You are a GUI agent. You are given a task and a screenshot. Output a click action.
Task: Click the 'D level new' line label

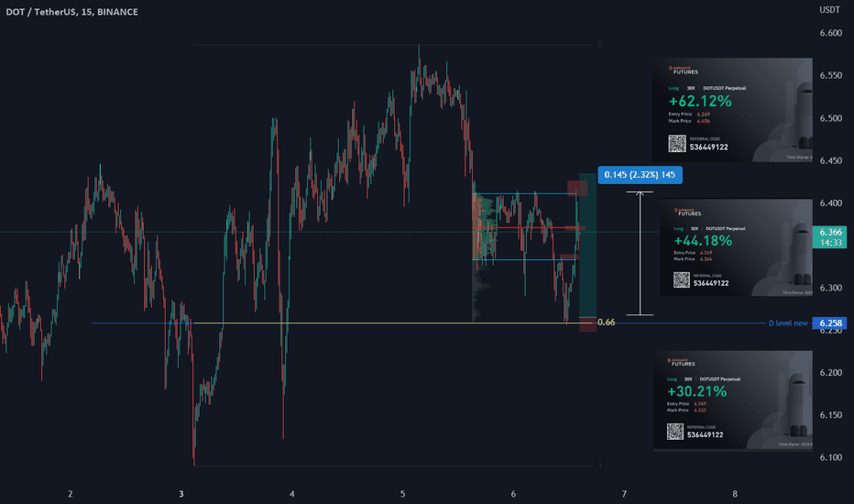[788, 323]
